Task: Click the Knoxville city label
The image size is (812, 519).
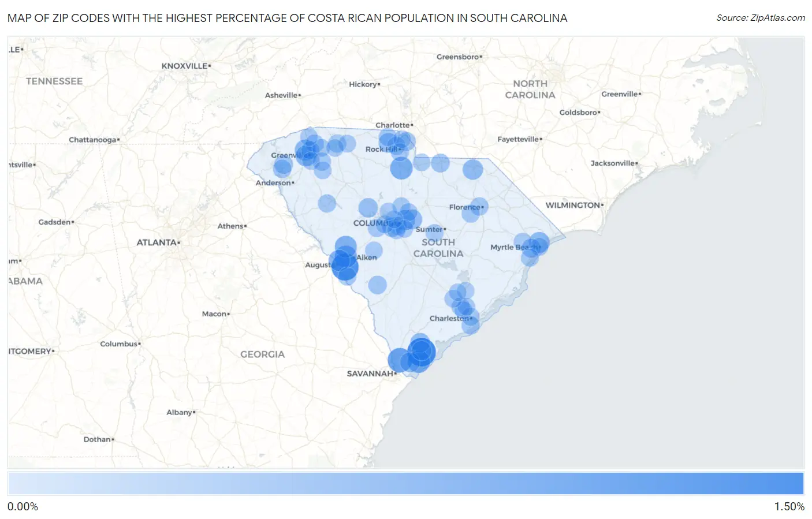Action: point(186,66)
